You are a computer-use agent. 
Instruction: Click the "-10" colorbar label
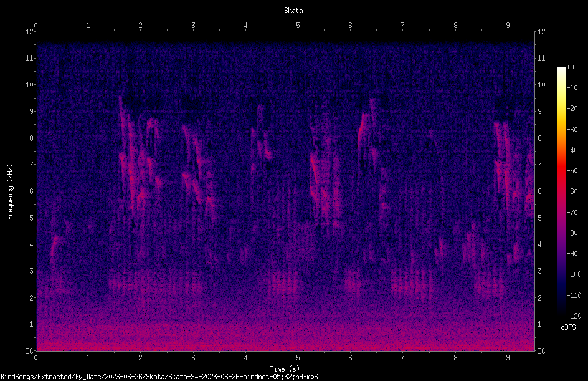(x=572, y=88)
